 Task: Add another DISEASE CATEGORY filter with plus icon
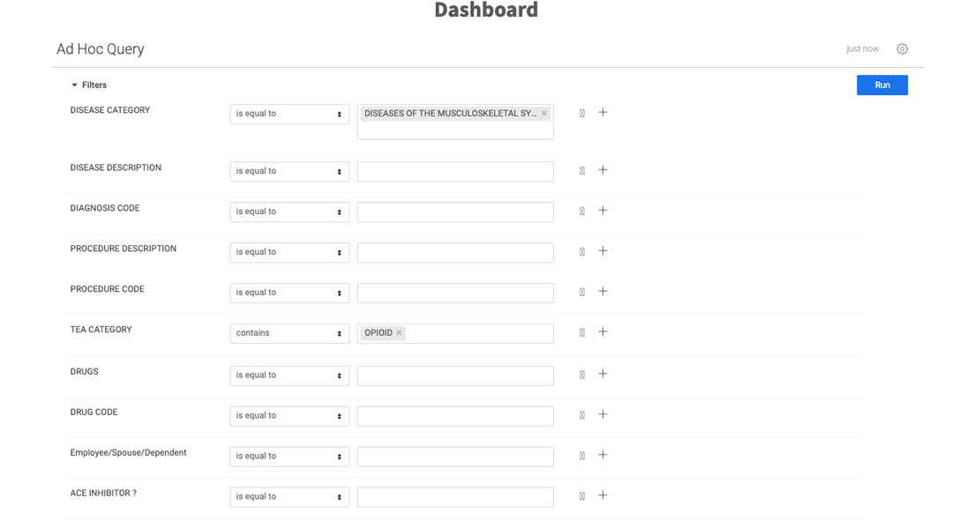(602, 112)
